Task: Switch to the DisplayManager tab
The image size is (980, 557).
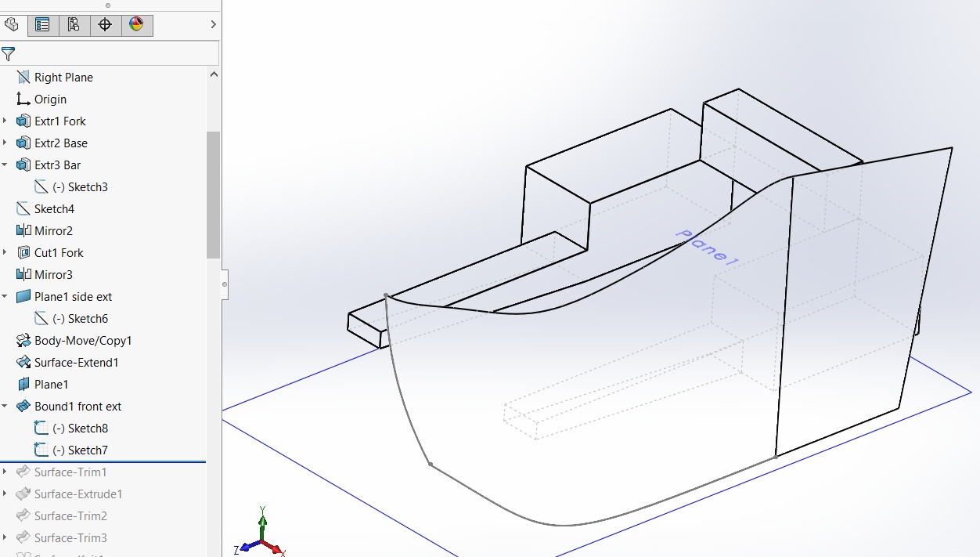Action: click(x=135, y=24)
